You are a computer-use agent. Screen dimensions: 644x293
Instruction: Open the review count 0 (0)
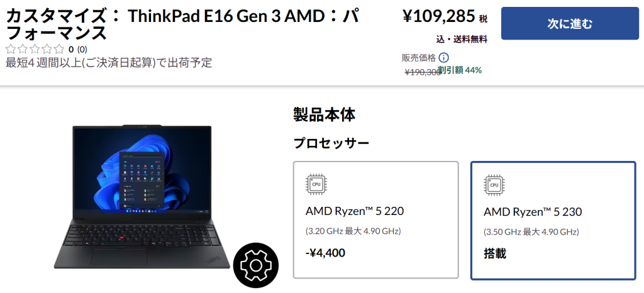[77, 50]
